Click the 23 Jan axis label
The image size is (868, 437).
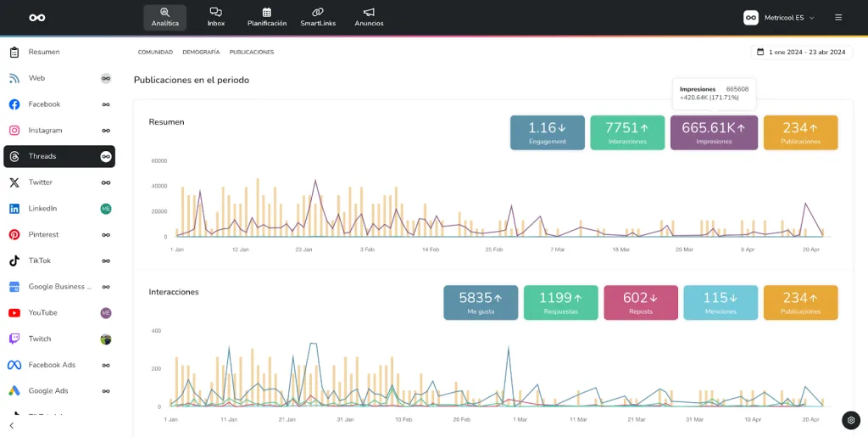[304, 249]
